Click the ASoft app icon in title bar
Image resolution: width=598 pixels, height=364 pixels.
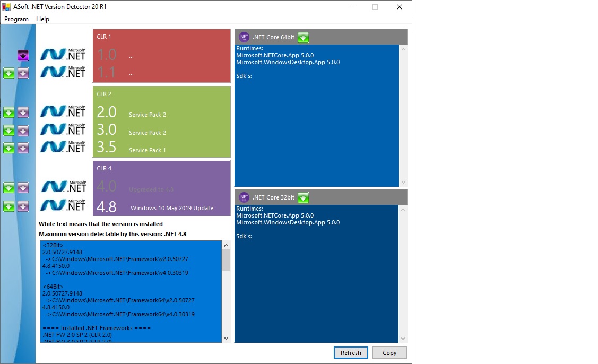pyautogui.click(x=6, y=7)
